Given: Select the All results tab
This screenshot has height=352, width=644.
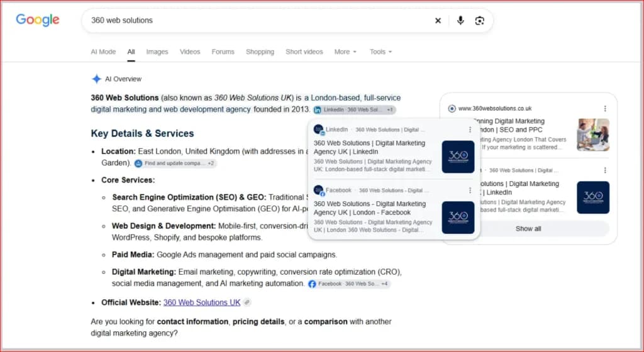Looking at the screenshot, I should 131,52.
